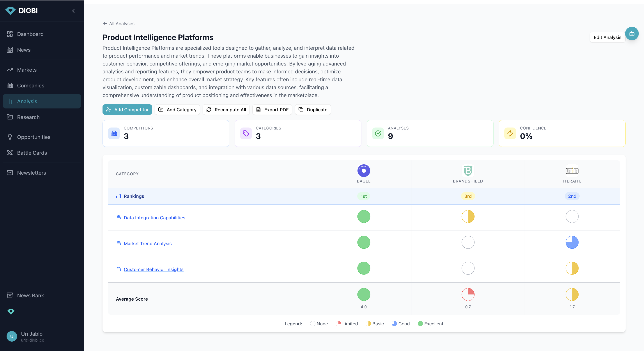This screenshot has width=644, height=351.
Task: Click the Iteraite logo icon
Action: (x=572, y=171)
